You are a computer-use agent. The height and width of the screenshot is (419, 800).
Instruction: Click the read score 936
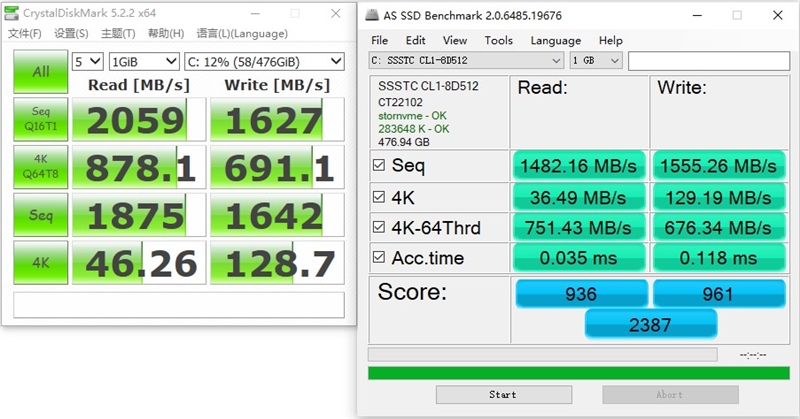[x=582, y=293]
